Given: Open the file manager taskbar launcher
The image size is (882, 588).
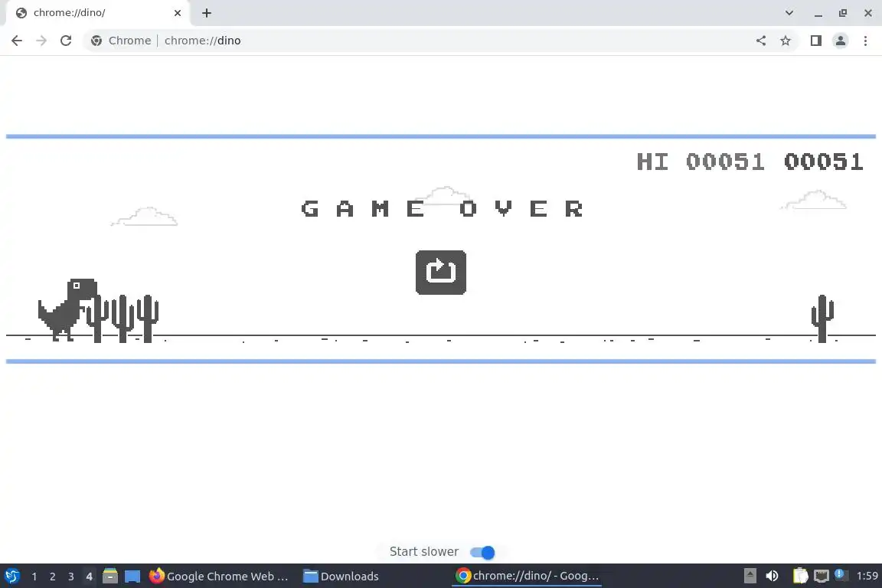Looking at the screenshot, I should (x=110, y=577).
